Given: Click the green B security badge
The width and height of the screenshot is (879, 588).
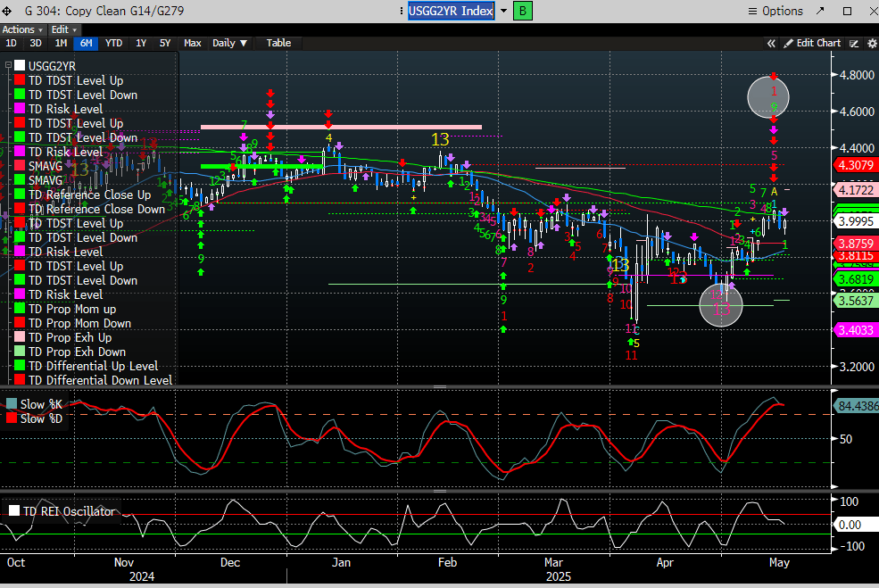Looking at the screenshot, I should (524, 11).
